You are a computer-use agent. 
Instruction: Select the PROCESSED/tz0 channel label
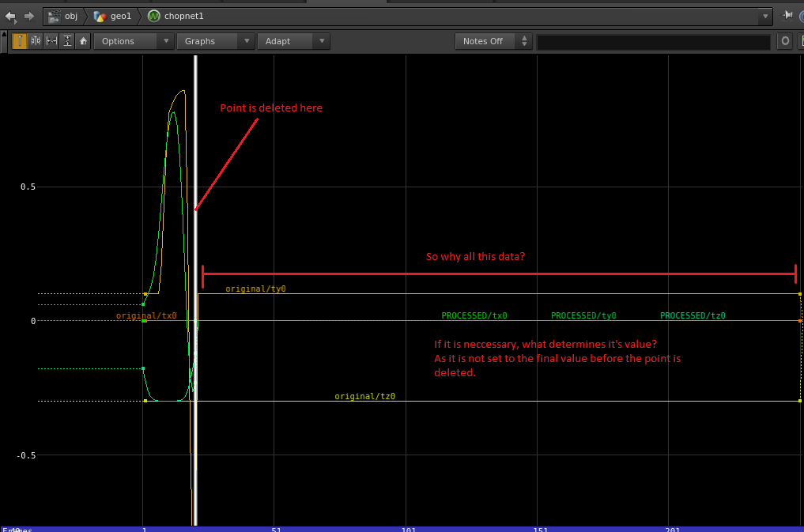(693, 315)
